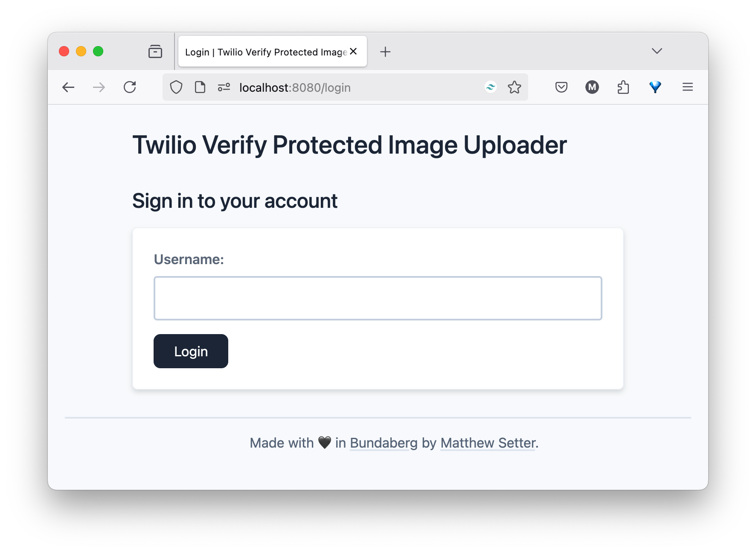The height and width of the screenshot is (553, 756).
Task: Open a new tab with plus
Action: point(385,52)
